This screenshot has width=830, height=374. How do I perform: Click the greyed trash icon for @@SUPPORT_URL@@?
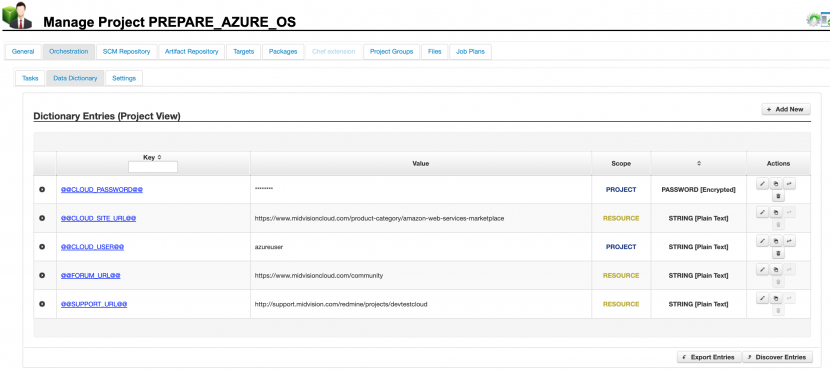tap(778, 311)
